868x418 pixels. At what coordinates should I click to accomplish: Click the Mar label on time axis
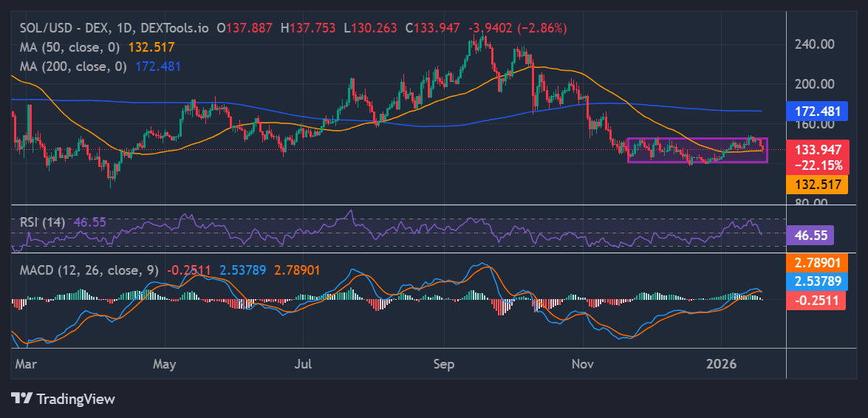(x=25, y=364)
